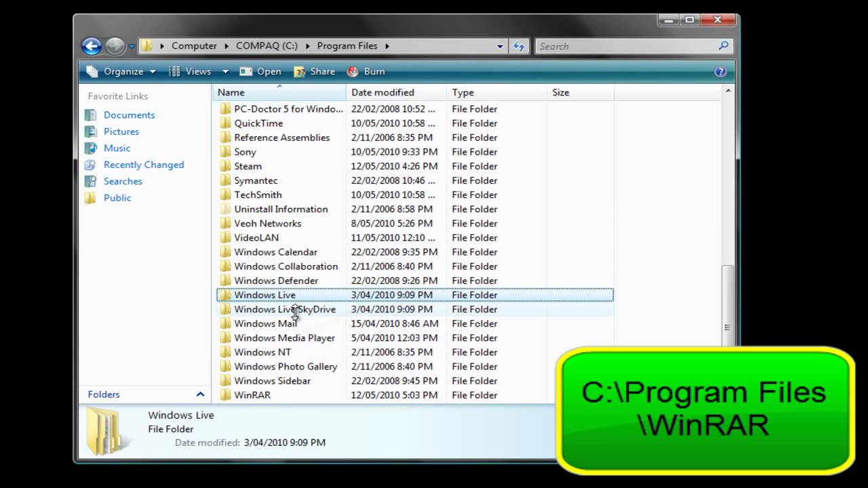Select the WinRAR folder name
This screenshot has height=488, width=868.
coord(252,395)
